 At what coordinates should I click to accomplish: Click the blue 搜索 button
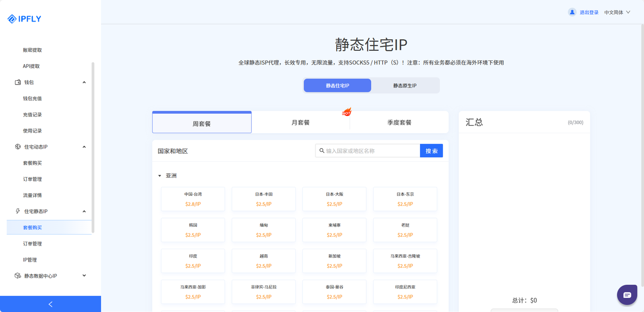[431, 151]
